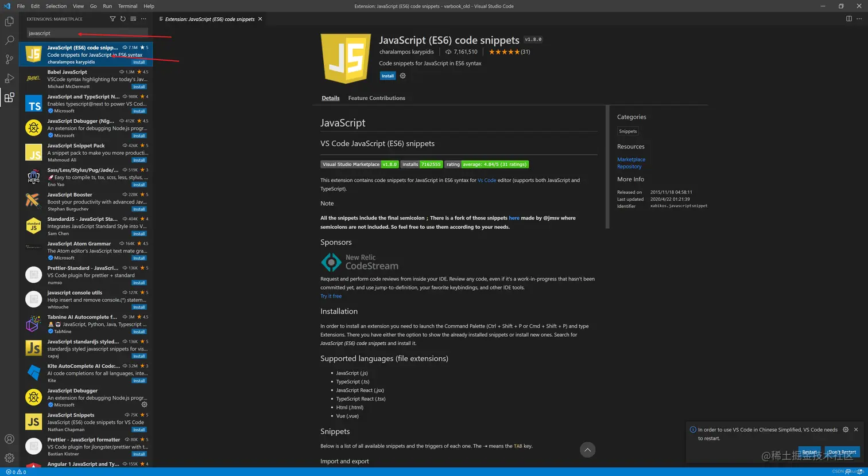Select JavaScript and TypeScript Nightly extension
The image size is (868, 476).
point(86,103)
